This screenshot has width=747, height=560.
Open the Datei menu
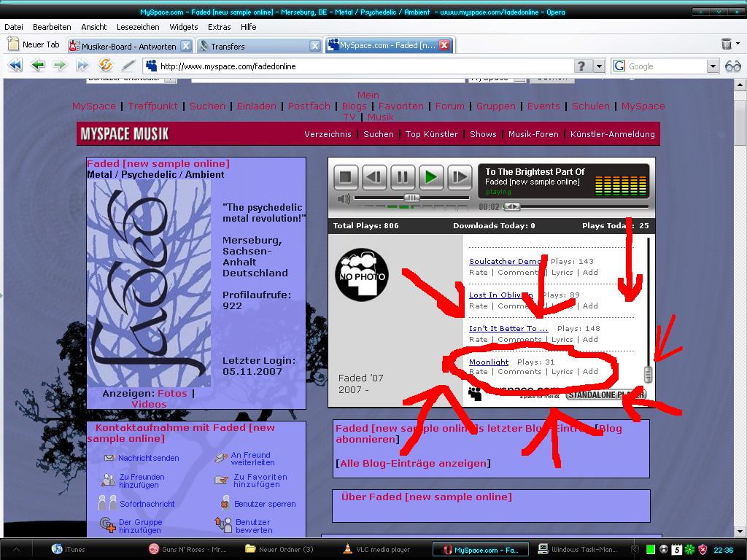coord(14,27)
